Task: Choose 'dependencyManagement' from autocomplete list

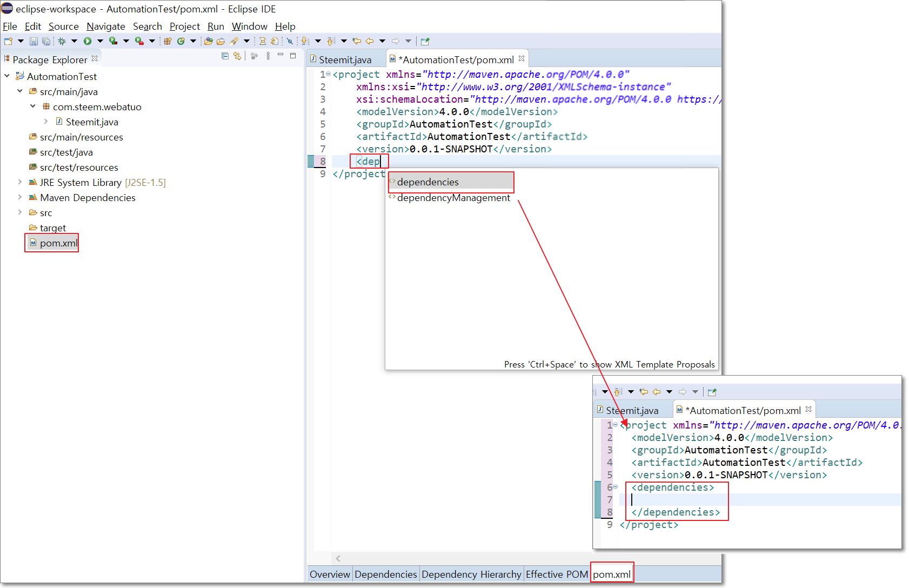Action: pos(450,198)
